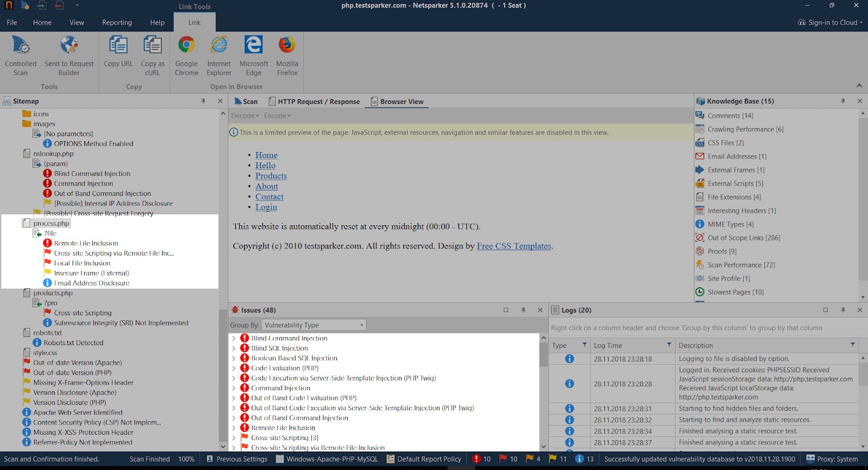Image resolution: width=868 pixels, height=470 pixels.
Task: Select Remote File Inclusion in sitemap
Action: click(x=86, y=243)
